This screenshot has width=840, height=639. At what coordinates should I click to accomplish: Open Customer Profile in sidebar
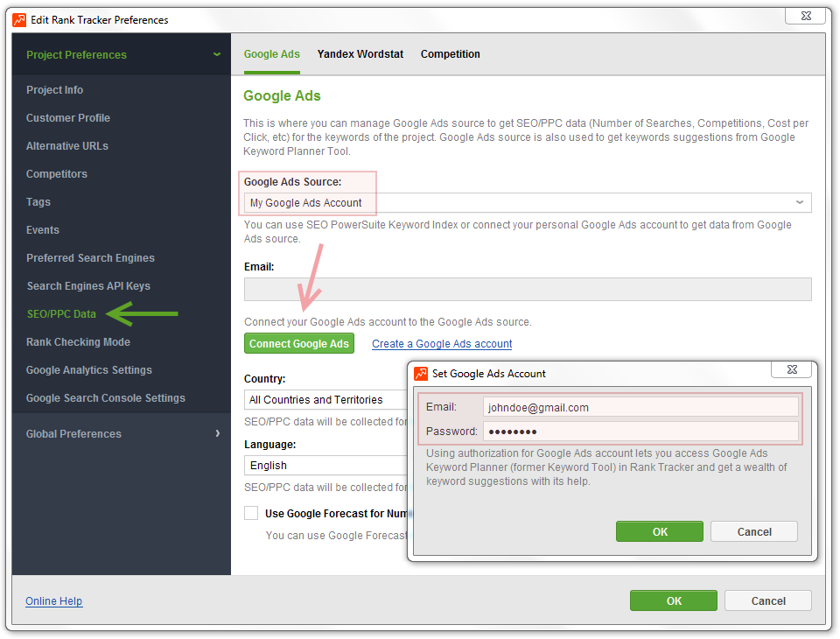coord(68,118)
